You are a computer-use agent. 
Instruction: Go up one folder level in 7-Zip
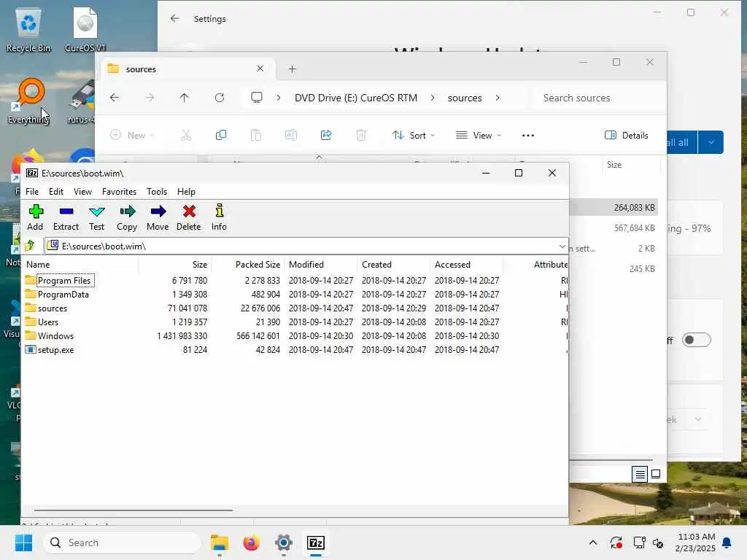click(30, 246)
